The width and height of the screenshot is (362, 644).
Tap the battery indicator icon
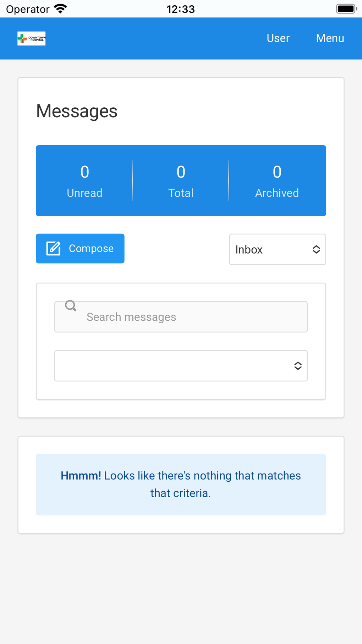346,9
